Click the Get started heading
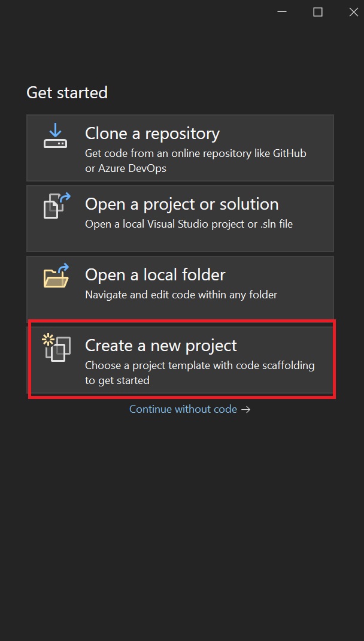Screen dimensions: 364x641 [x=67, y=93]
